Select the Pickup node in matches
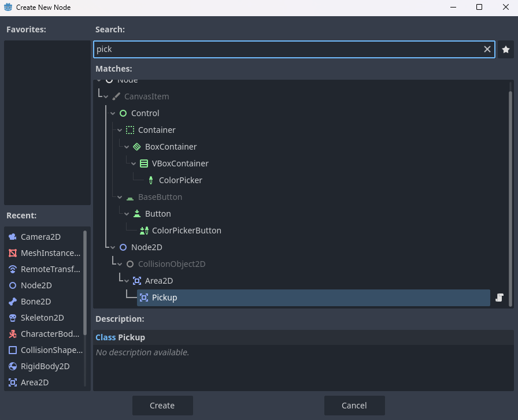This screenshot has height=420, width=518. pyautogui.click(x=164, y=298)
